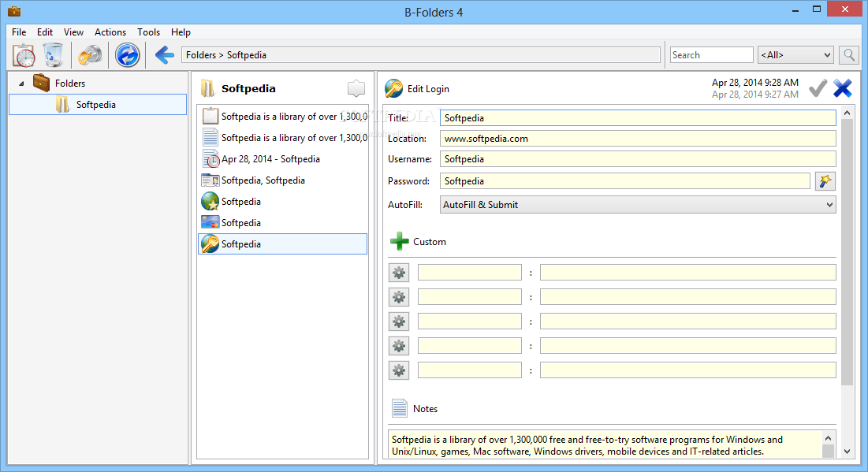Click the Notes text area

(606, 445)
